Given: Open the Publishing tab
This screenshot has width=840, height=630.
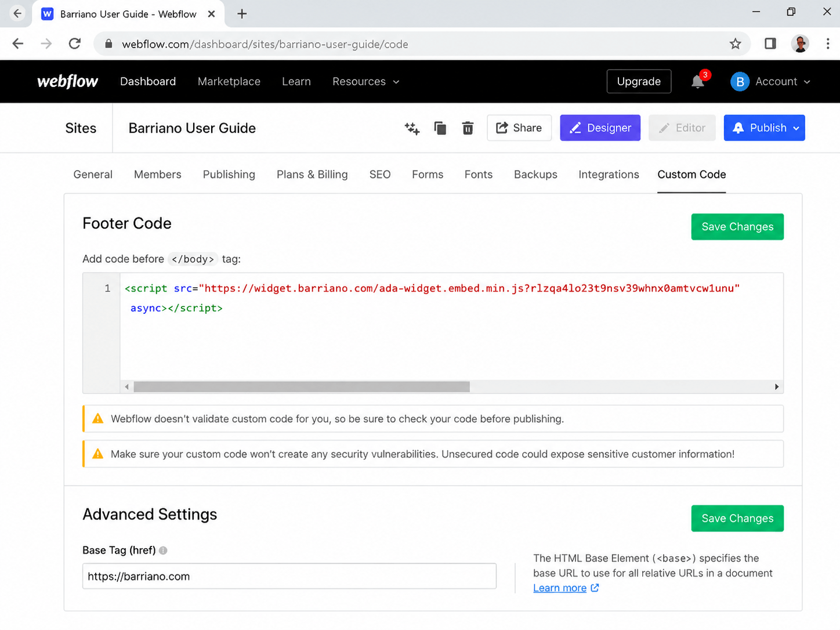Looking at the screenshot, I should 229,175.
